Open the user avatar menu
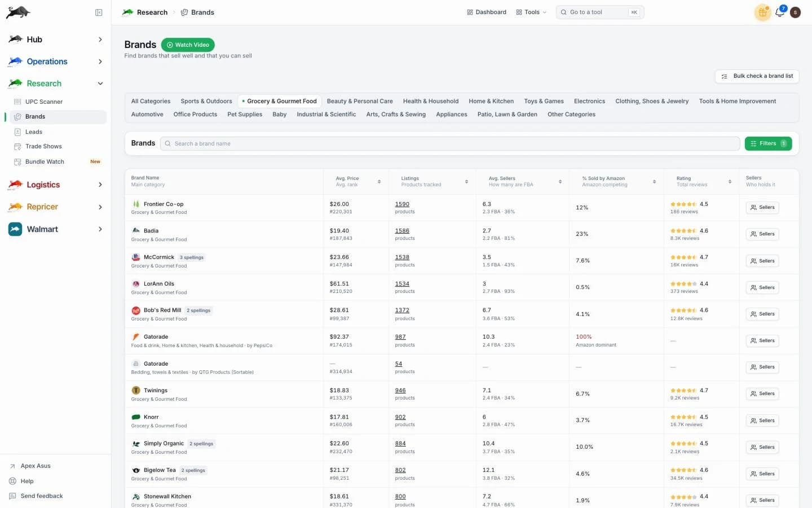 [795, 12]
